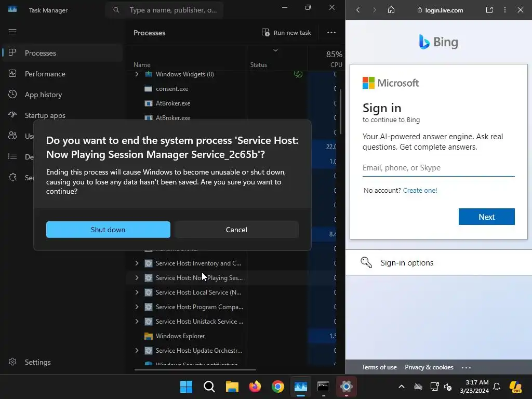The image size is (532, 399).
Task: Open the notifications bell in taskbar
Action: click(x=496, y=387)
